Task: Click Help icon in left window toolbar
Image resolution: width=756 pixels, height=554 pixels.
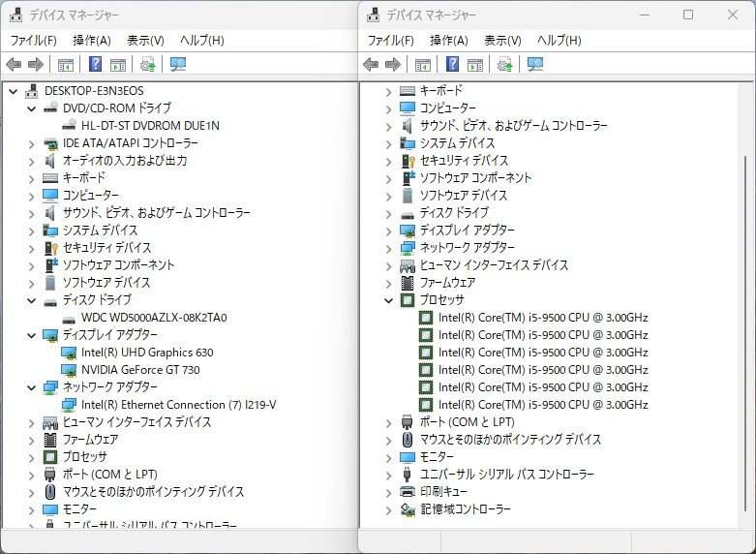Action: coord(96,64)
